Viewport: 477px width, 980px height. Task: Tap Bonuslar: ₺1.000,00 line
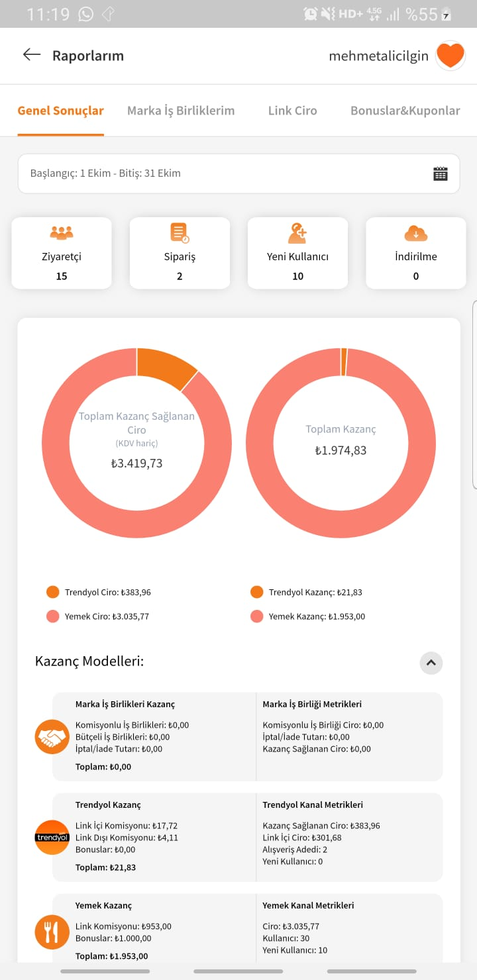coord(113,938)
